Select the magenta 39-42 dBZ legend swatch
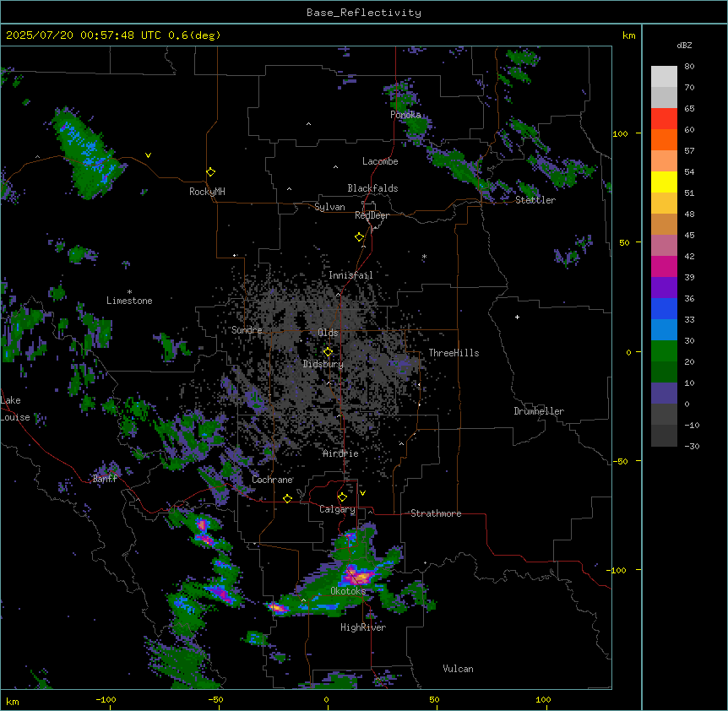 (664, 266)
